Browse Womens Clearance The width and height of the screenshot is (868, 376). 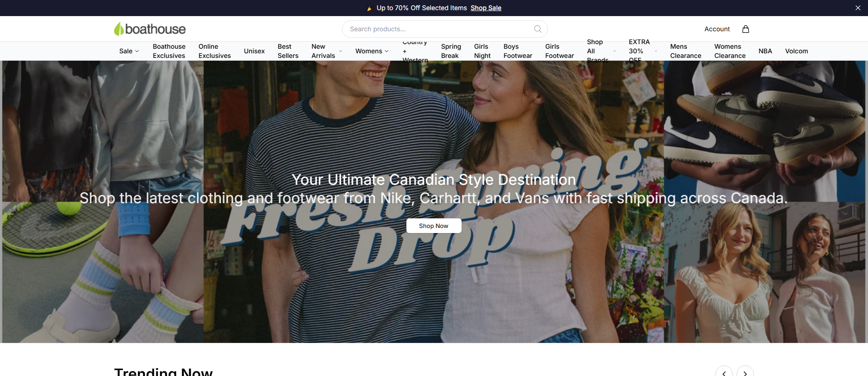click(x=730, y=51)
